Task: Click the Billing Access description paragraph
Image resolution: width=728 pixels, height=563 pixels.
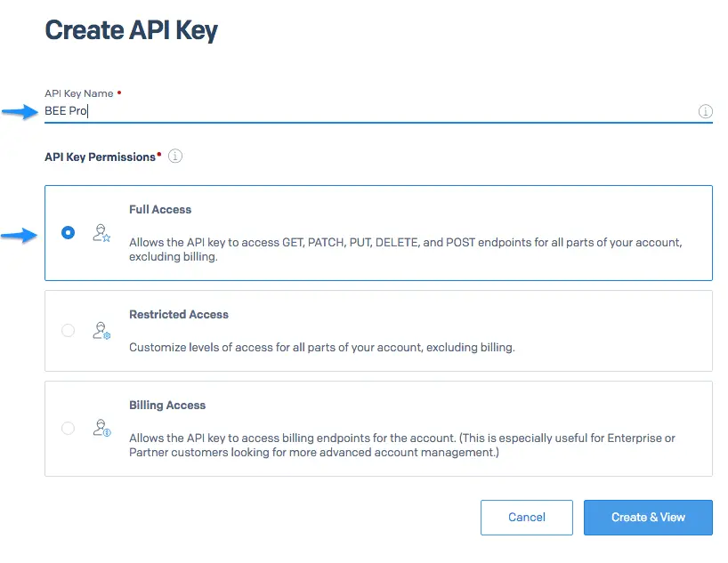Action: coord(401,445)
